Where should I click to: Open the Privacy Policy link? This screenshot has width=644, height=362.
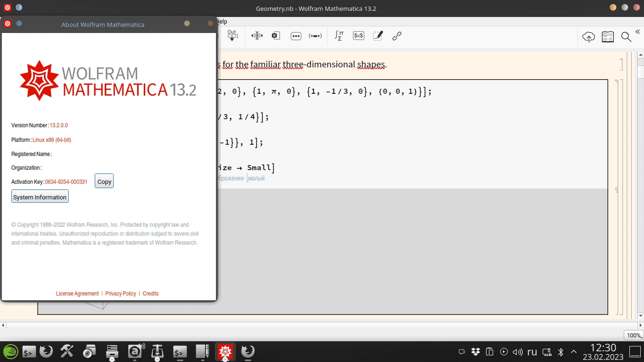121,294
